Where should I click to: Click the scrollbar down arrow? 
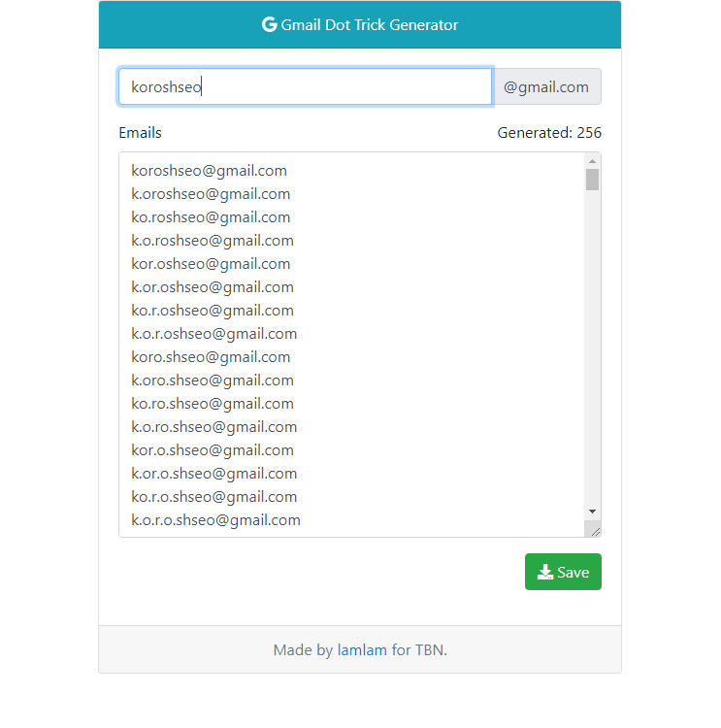(x=592, y=512)
